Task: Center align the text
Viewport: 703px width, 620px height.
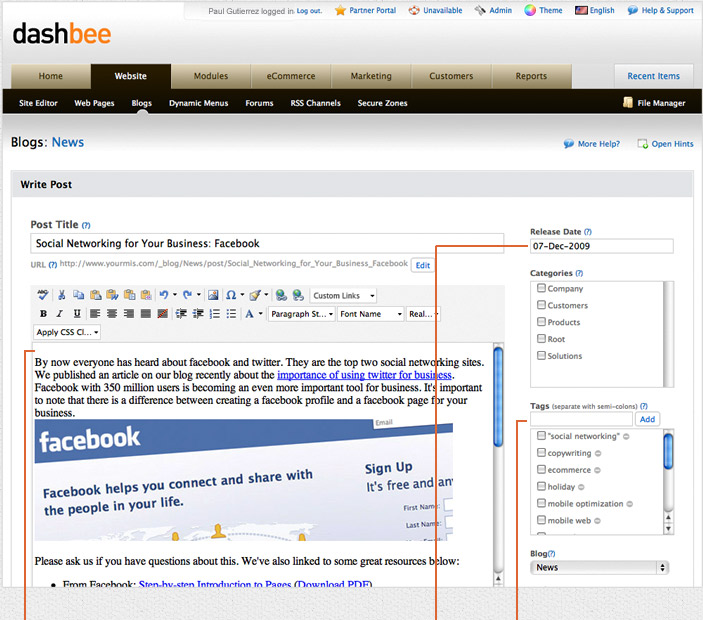Action: pos(112,313)
